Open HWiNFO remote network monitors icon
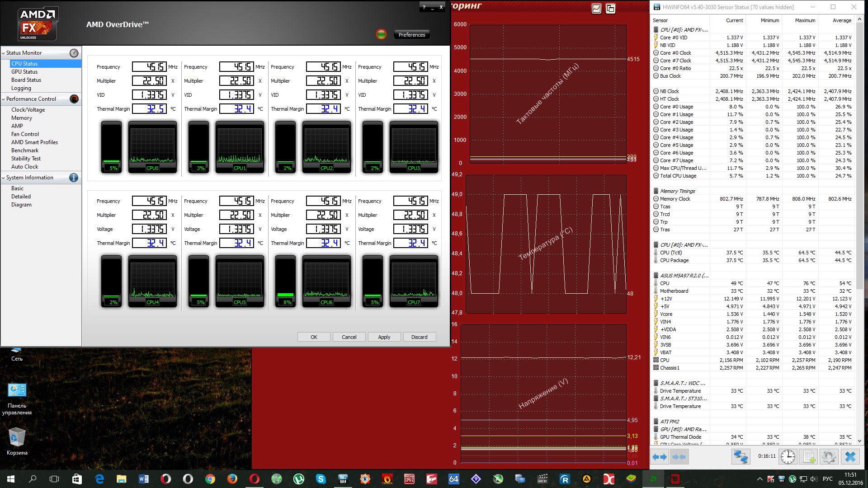 tap(741, 457)
